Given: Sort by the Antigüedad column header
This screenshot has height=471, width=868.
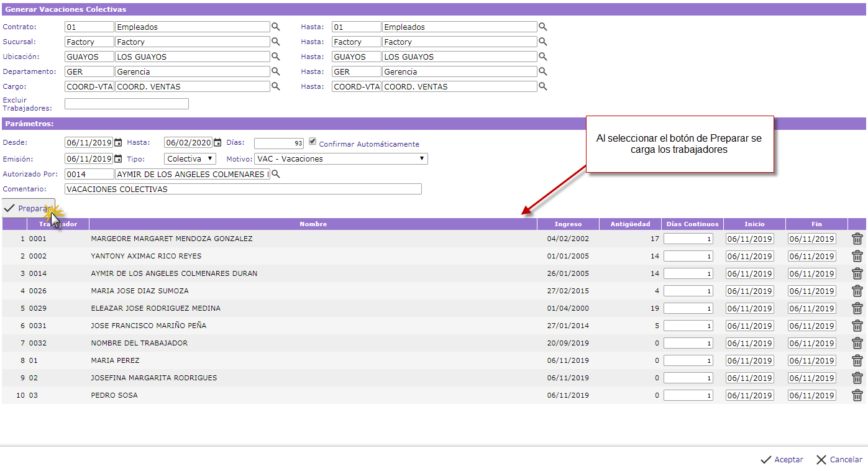Looking at the screenshot, I should coord(629,224).
